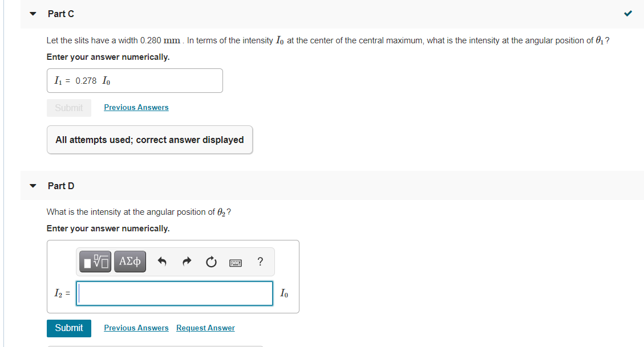Click the green checkmark on Part C
This screenshot has width=644, height=347.
[627, 12]
